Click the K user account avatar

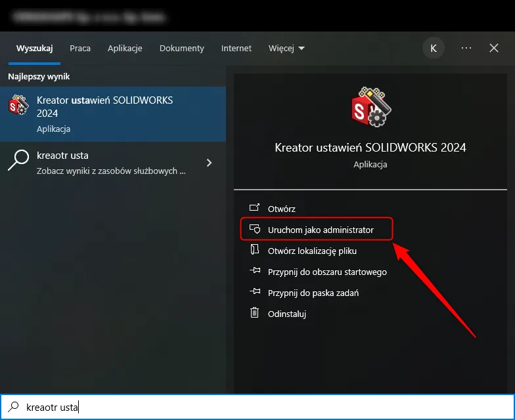(x=434, y=49)
